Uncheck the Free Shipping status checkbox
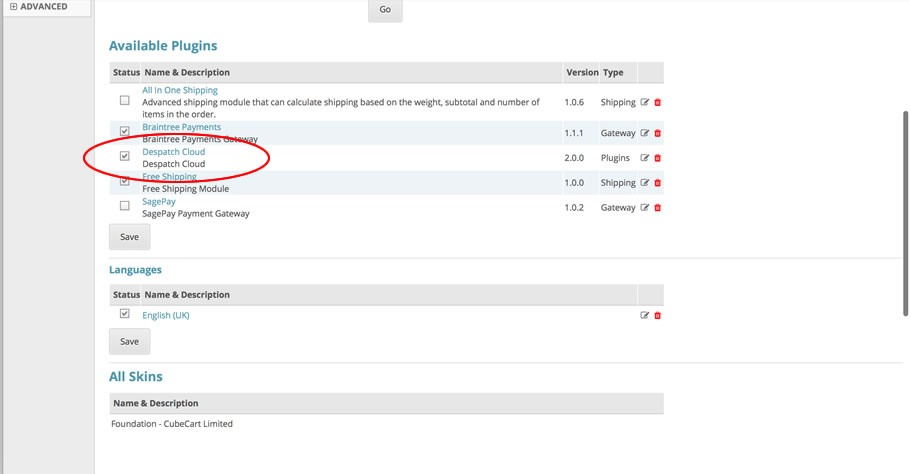The image size is (910, 474). point(125,181)
